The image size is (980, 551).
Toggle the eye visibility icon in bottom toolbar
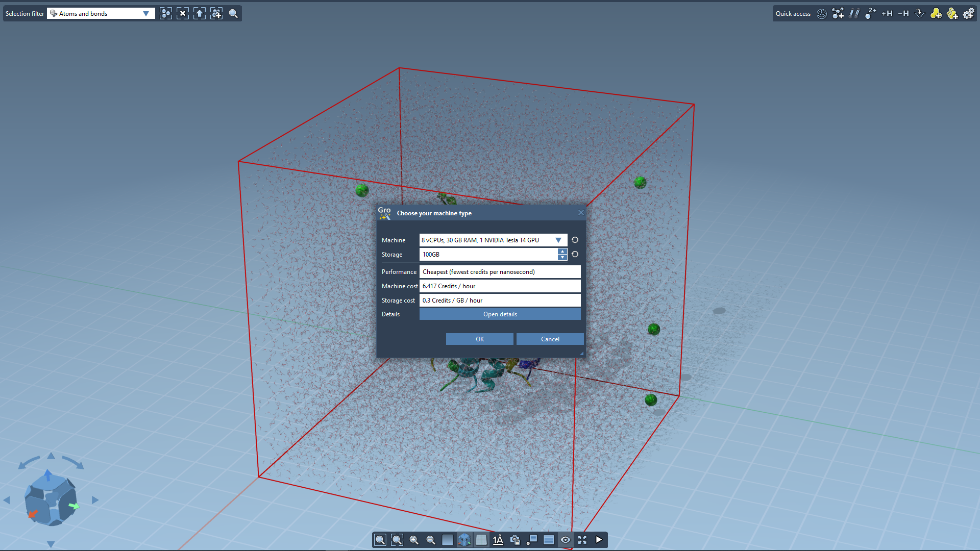pos(566,540)
